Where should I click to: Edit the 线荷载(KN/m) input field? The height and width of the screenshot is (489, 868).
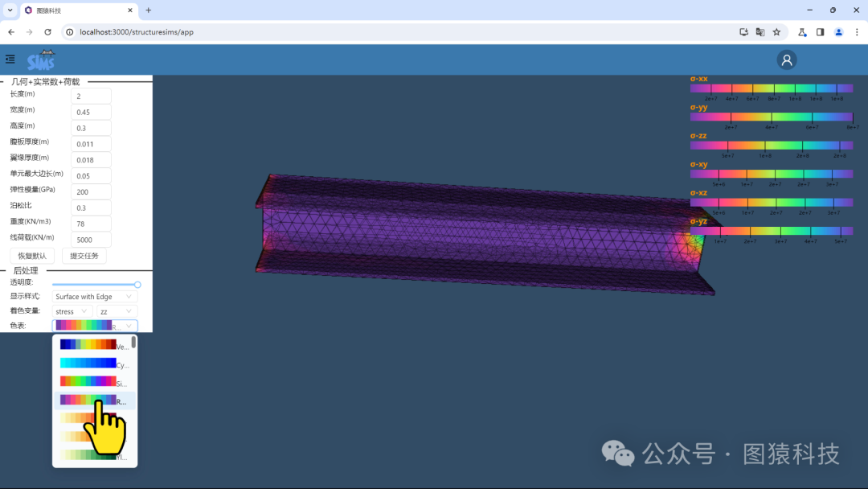click(x=91, y=240)
